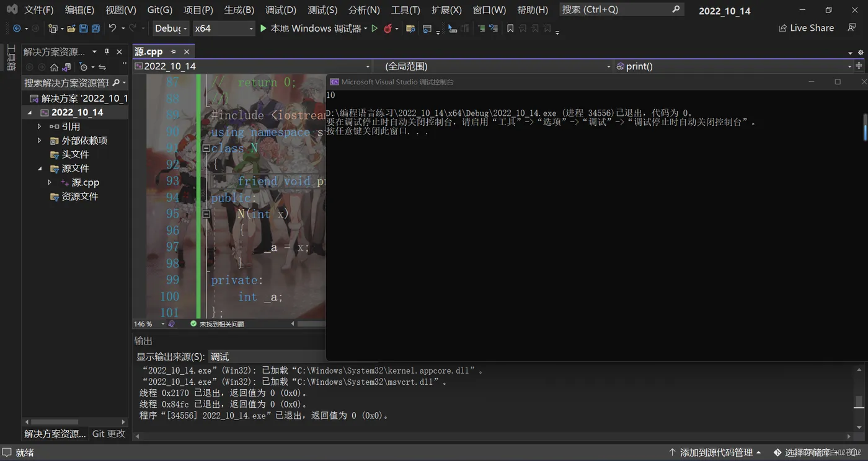Collapse the 源文件 folder node
Screen dimensions: 868x461
point(40,169)
